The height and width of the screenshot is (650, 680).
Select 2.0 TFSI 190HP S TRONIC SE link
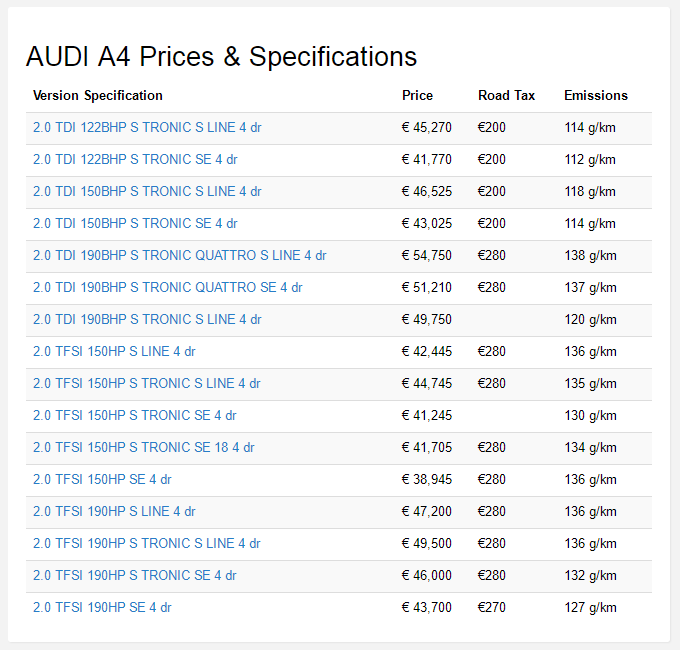134,576
